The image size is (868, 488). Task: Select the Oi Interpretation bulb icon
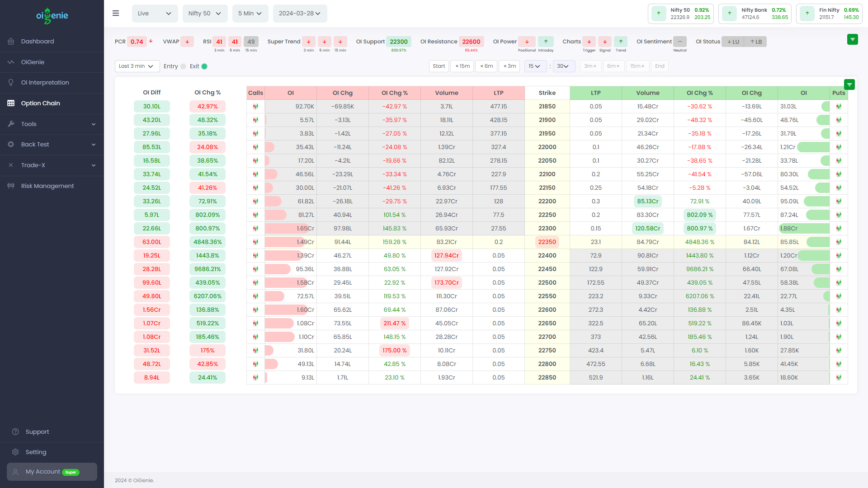click(x=11, y=83)
